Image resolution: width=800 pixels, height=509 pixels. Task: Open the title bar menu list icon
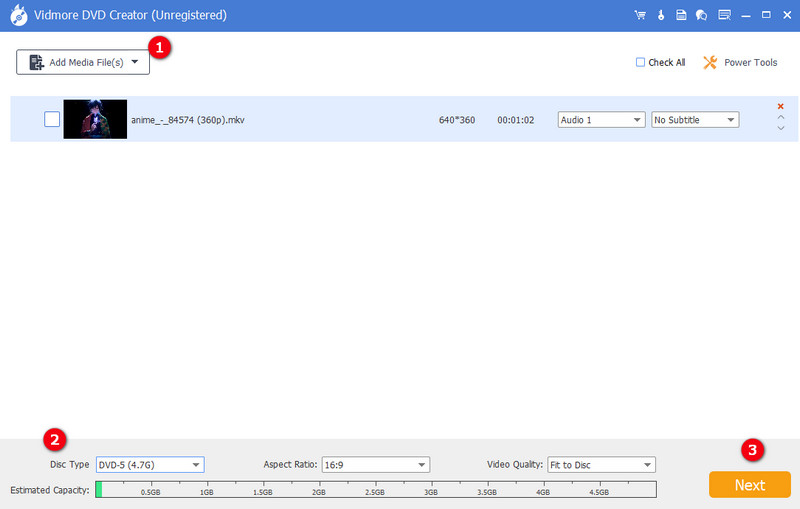coord(724,16)
